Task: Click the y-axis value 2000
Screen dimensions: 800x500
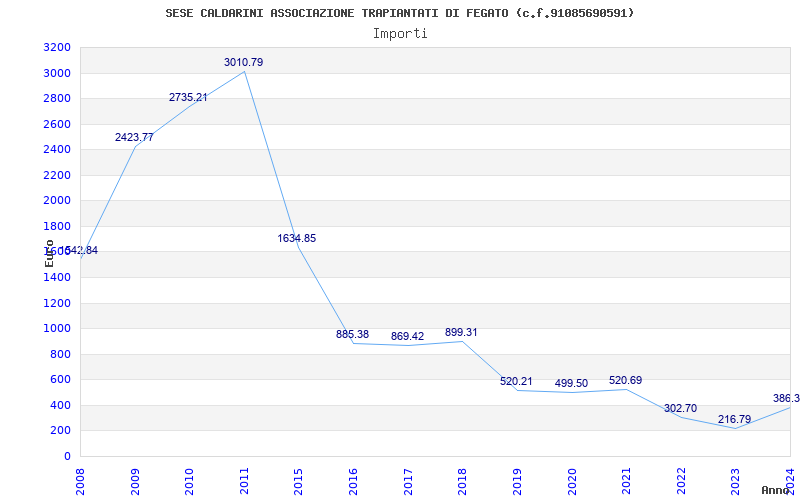Action: 58,201
